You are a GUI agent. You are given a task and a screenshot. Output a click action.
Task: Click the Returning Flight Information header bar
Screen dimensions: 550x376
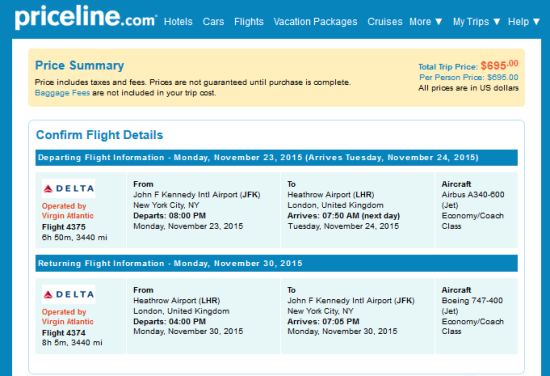tap(276, 263)
